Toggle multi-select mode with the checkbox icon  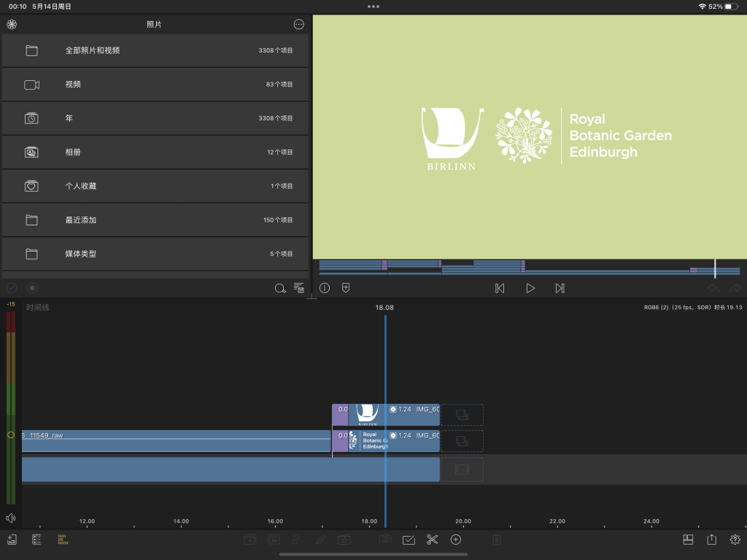pos(409,540)
